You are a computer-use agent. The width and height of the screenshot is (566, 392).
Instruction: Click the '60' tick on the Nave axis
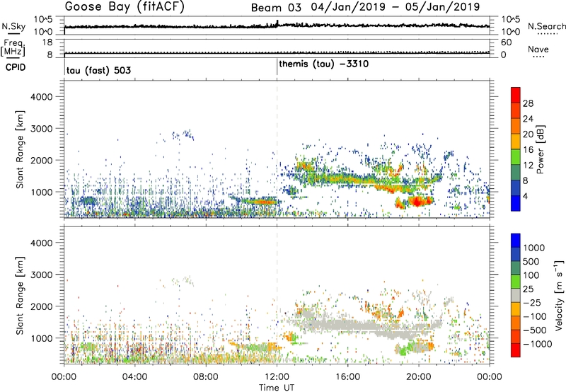click(x=506, y=42)
